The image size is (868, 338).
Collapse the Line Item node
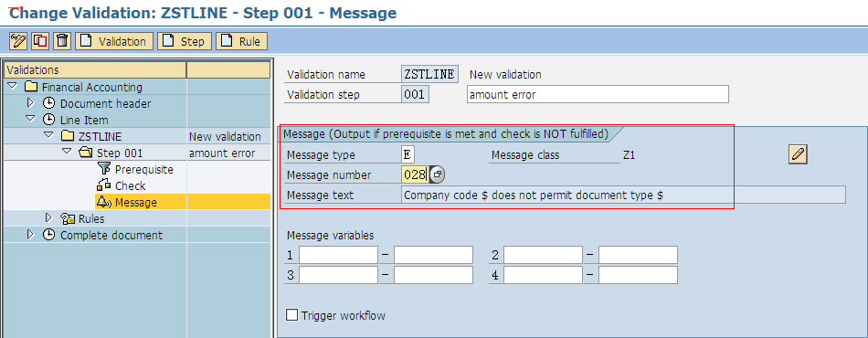point(31,119)
